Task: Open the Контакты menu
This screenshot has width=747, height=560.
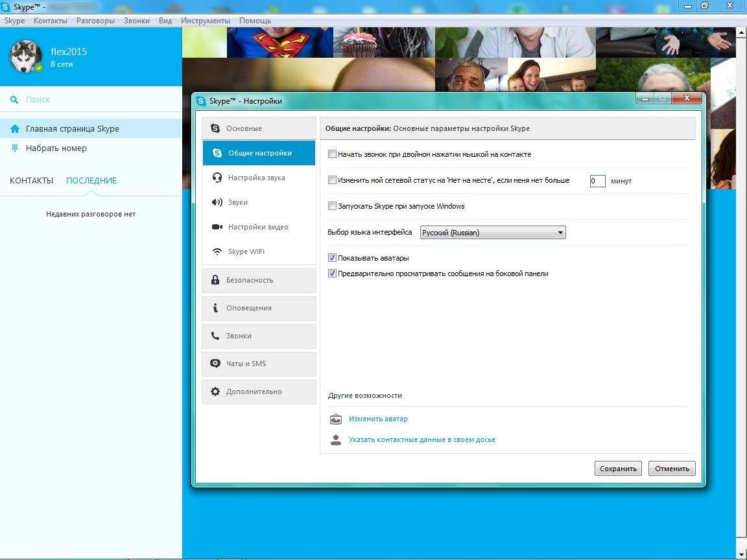Action: 51,21
